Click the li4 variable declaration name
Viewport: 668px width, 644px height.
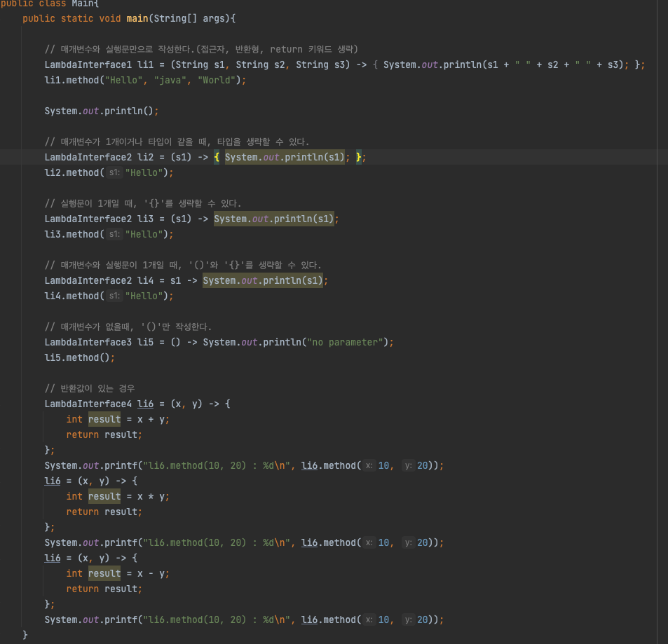pos(145,281)
